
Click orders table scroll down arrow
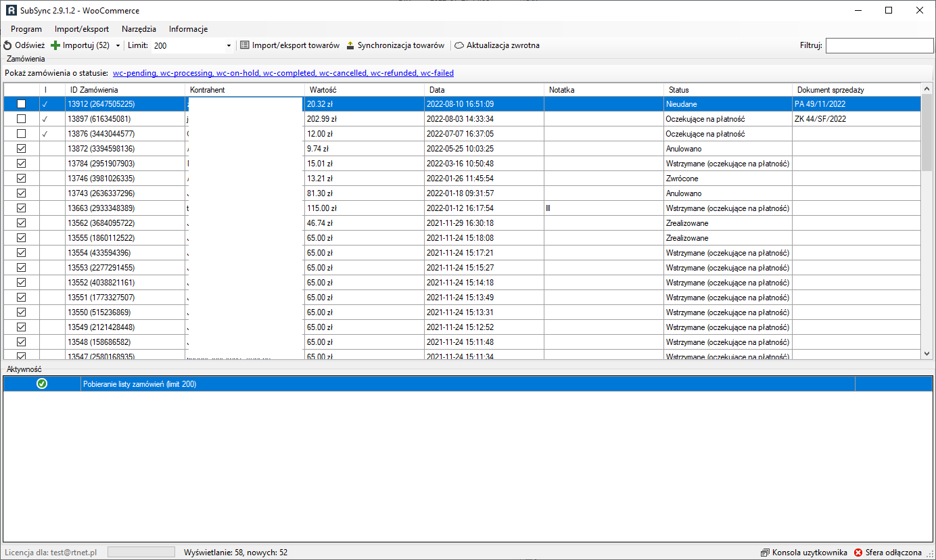pyautogui.click(x=927, y=353)
